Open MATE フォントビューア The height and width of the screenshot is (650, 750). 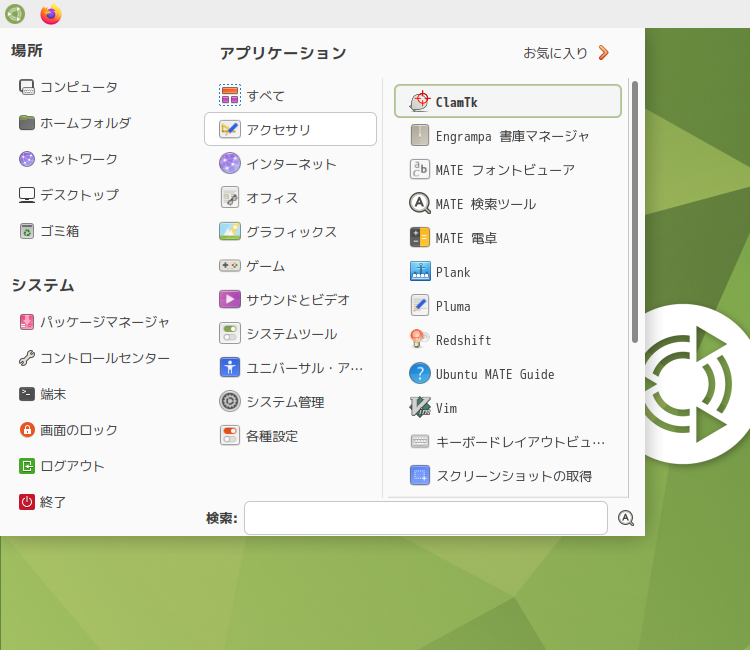[508, 170]
